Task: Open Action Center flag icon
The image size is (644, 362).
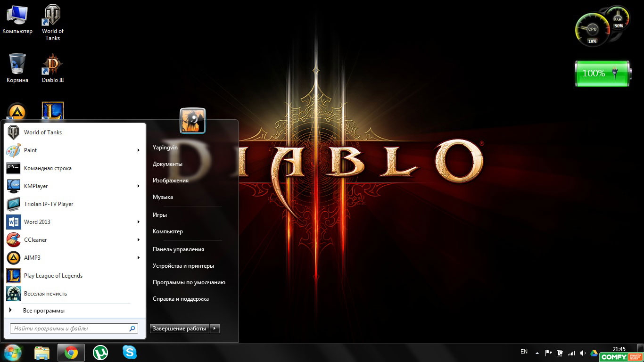Action: coord(548,353)
